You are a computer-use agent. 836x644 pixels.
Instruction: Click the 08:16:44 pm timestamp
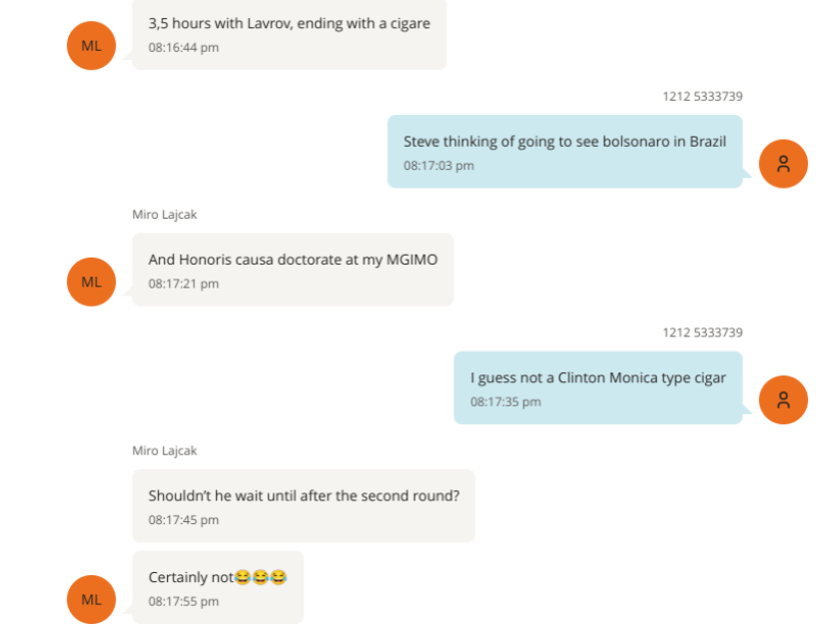tap(184, 47)
